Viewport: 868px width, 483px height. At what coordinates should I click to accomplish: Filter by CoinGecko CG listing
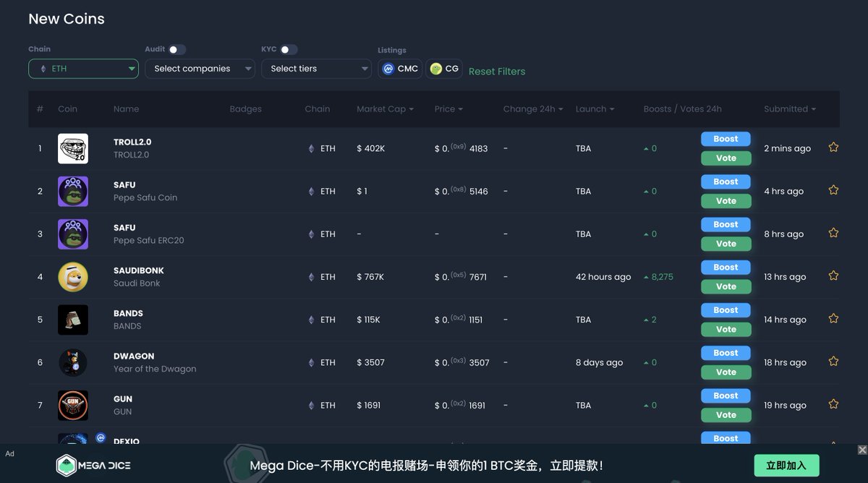(x=444, y=69)
